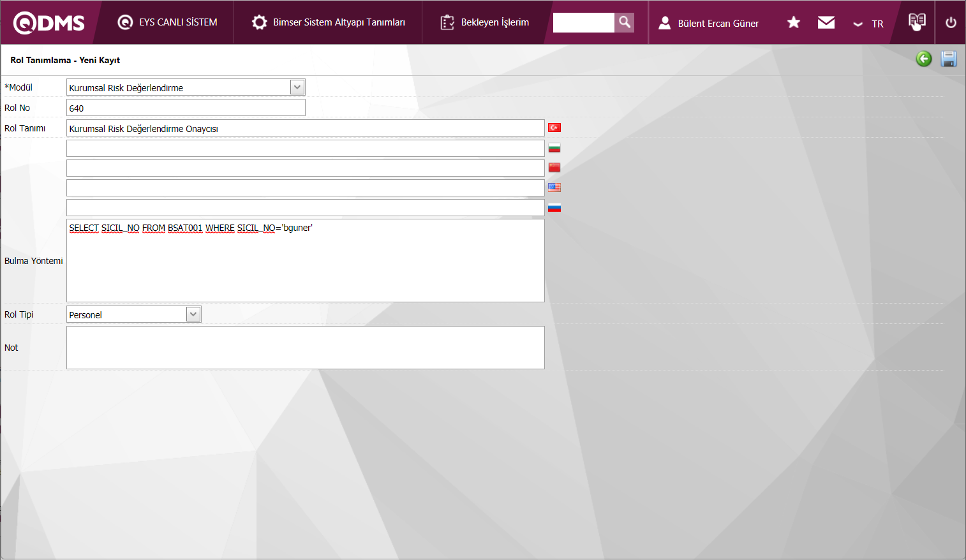Click the Rol No field
Viewport: 966px width, 560px height.
pyautogui.click(x=186, y=108)
